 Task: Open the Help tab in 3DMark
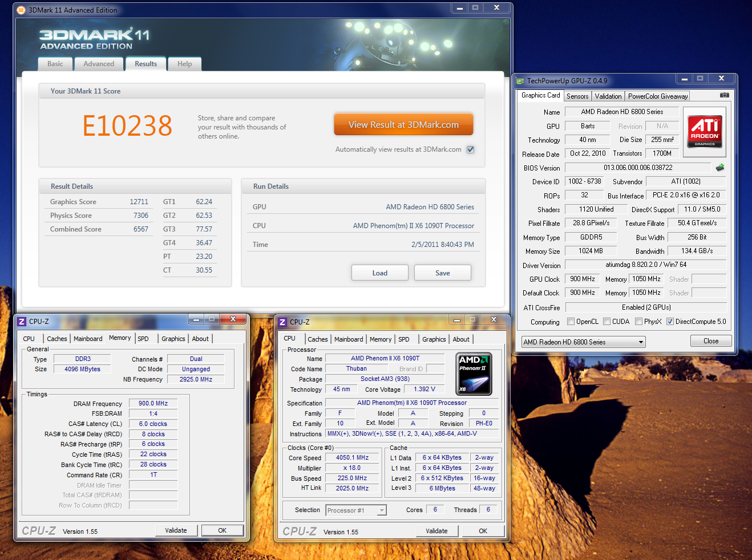(x=184, y=64)
